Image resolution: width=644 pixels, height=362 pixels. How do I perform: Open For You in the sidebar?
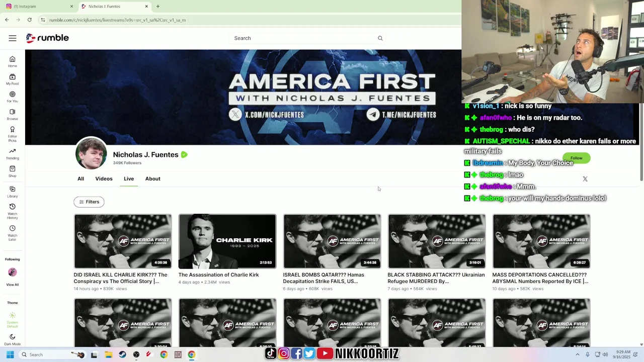pos(12,97)
